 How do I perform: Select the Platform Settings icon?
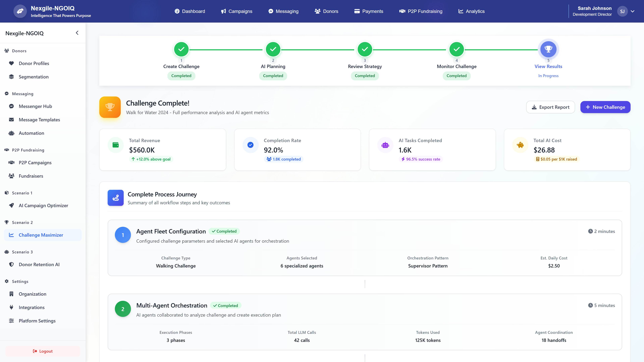pyautogui.click(x=12, y=321)
